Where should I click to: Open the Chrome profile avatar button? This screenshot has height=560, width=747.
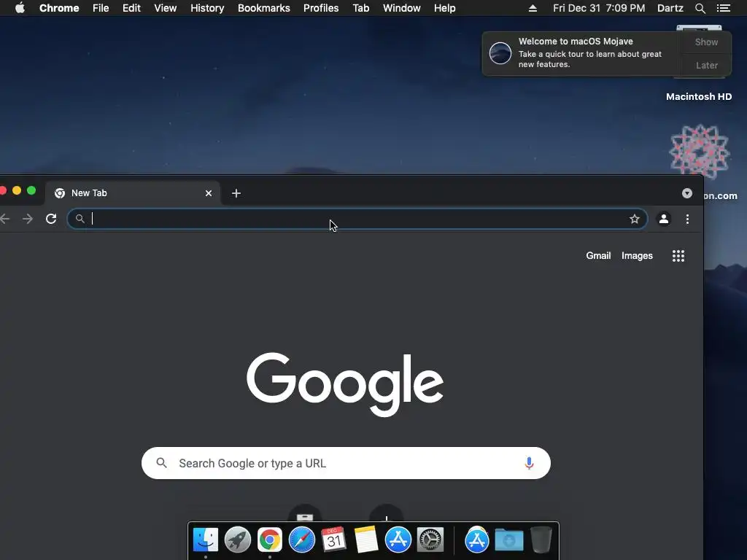pyautogui.click(x=663, y=219)
